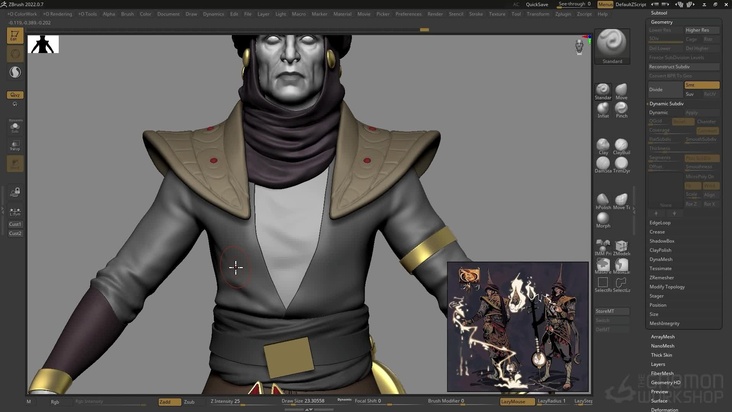This screenshot has width=732, height=412.
Task: Click the silhouette thumbnail preview
Action: (x=43, y=44)
